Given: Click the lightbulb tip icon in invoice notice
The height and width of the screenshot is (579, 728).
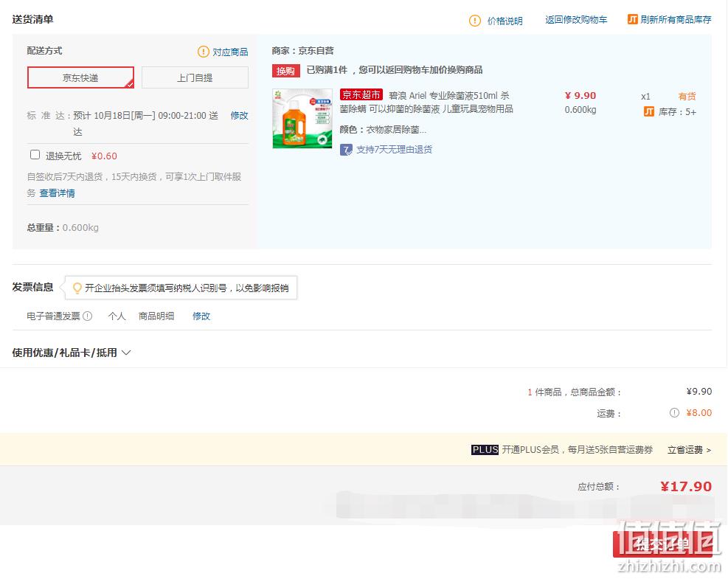Looking at the screenshot, I should click(x=77, y=288).
